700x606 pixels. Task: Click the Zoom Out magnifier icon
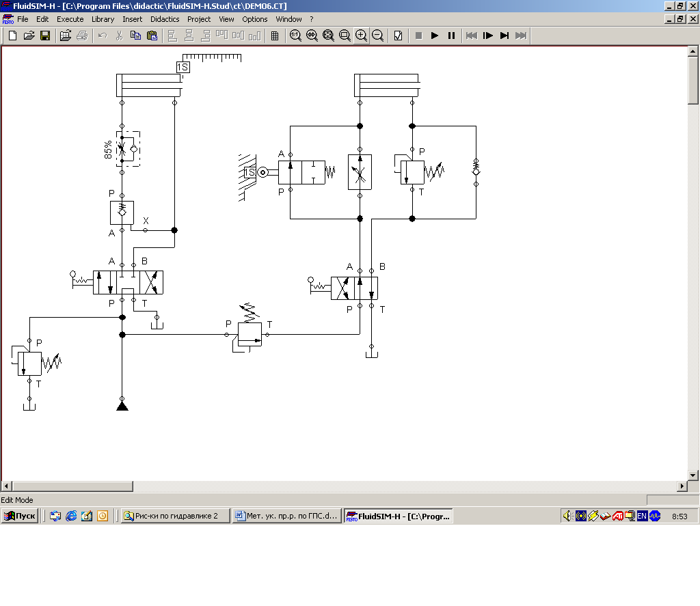[x=377, y=36]
